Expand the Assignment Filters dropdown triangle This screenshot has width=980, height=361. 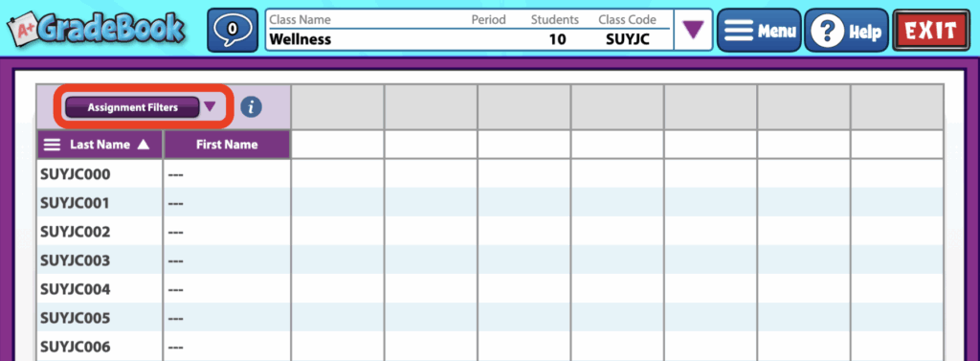point(210,107)
